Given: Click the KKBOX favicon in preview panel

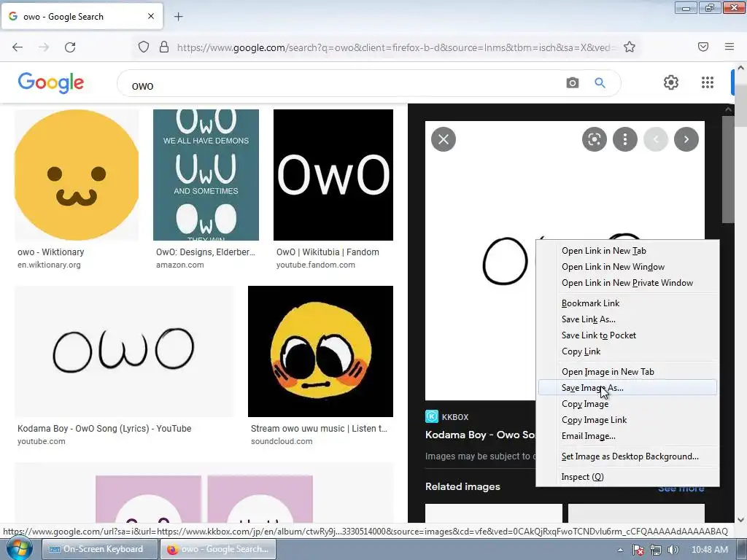Looking at the screenshot, I should (432, 416).
